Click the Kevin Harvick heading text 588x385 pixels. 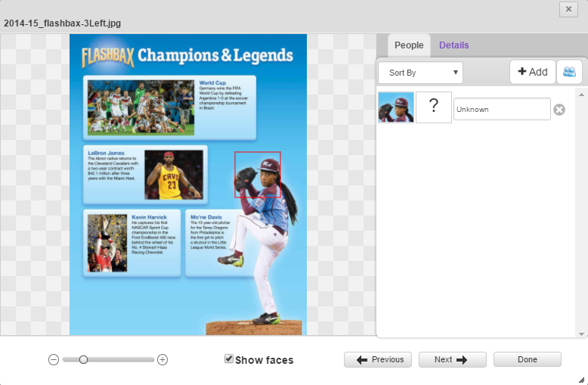149,217
